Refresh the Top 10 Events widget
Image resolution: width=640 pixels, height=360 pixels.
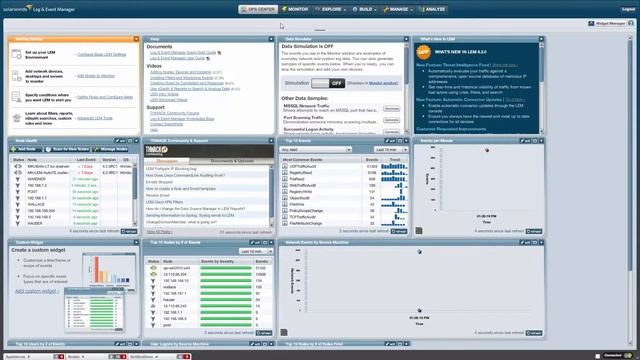coord(399,231)
